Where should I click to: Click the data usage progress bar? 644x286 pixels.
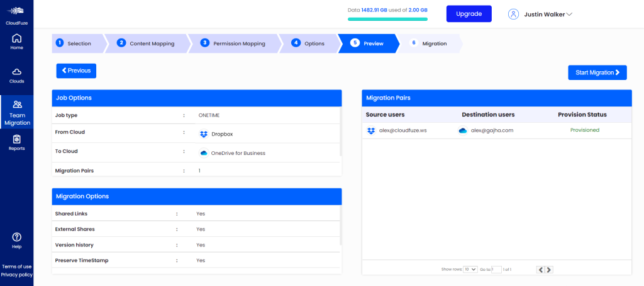pos(387,20)
